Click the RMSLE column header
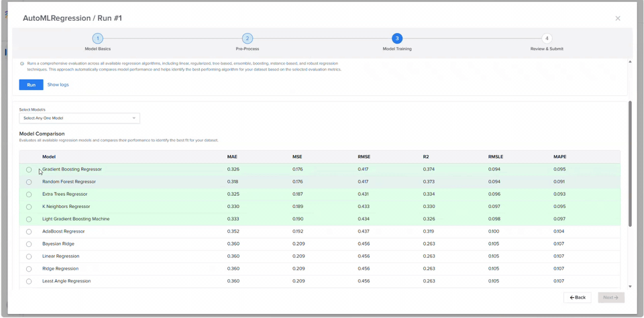 [496, 157]
